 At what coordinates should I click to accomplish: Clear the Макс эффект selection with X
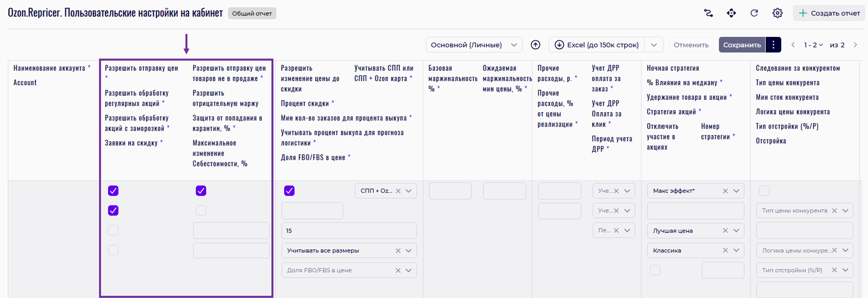tap(725, 191)
